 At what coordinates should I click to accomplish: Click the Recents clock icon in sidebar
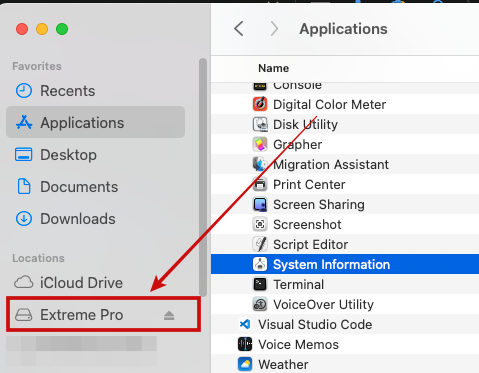point(24,91)
